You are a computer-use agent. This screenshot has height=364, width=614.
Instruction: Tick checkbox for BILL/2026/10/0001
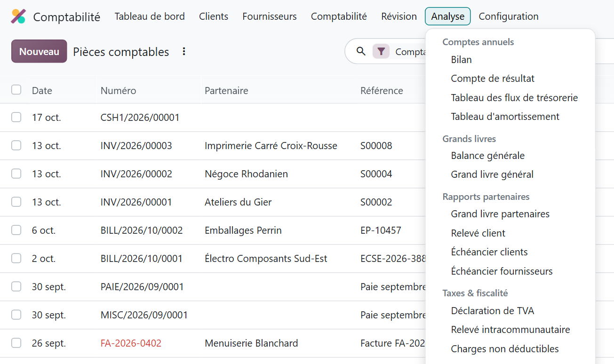(x=16, y=258)
